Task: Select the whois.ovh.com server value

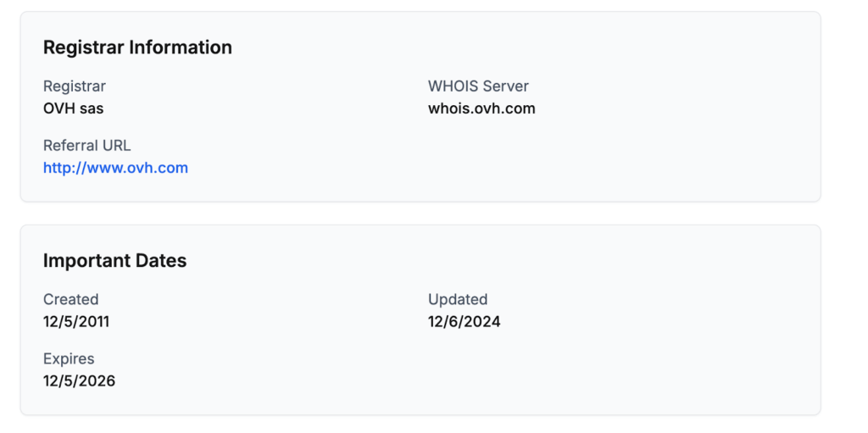Action: [x=481, y=108]
